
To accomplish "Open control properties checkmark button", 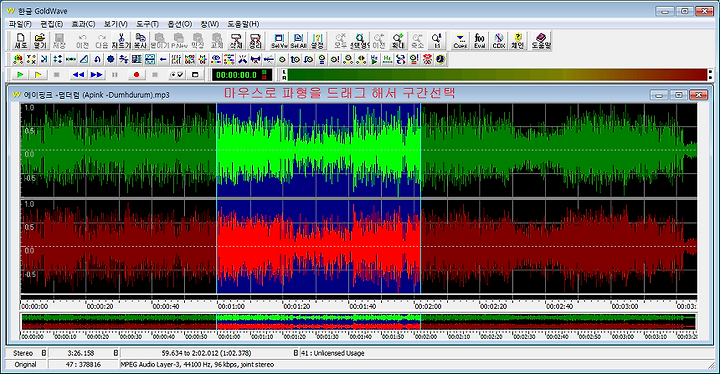I will [177, 74].
